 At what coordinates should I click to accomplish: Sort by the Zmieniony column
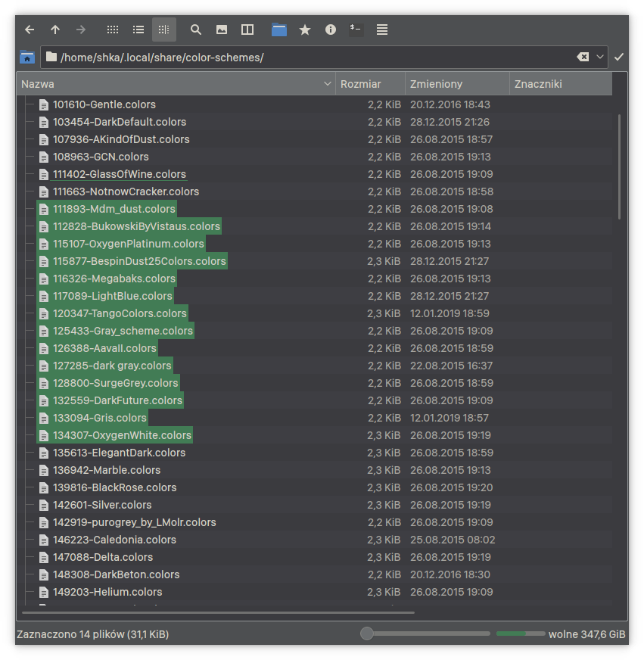457,84
